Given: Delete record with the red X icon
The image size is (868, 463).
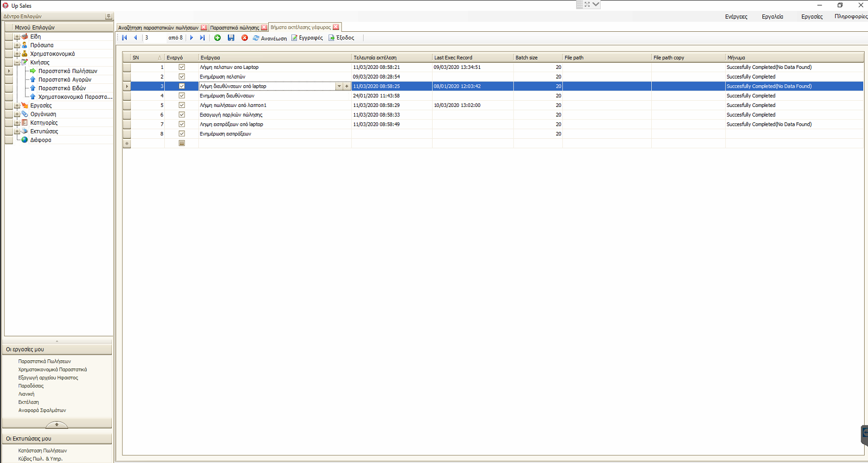Looking at the screenshot, I should pos(245,38).
